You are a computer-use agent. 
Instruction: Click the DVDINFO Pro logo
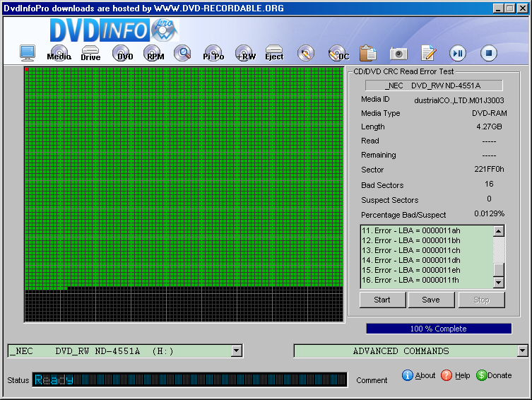(114, 30)
